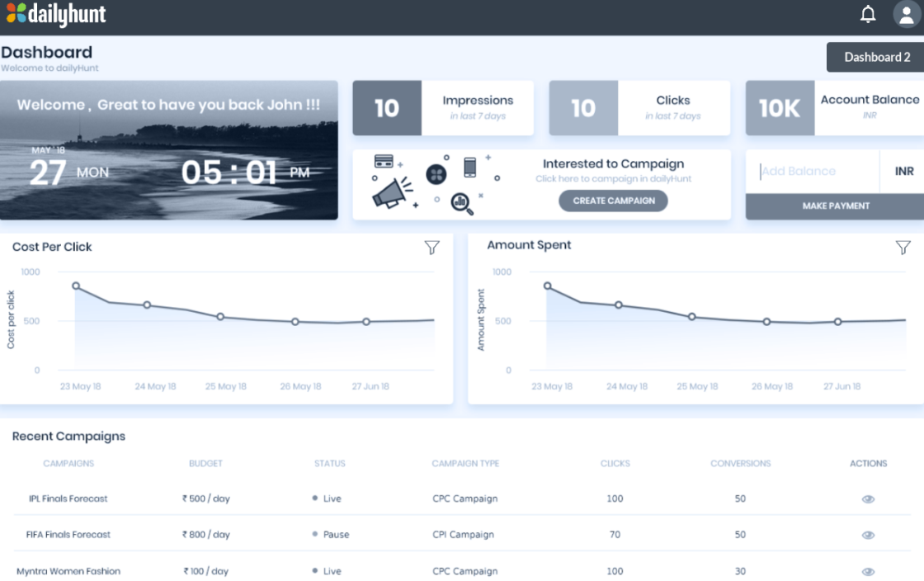The height and width of the screenshot is (581, 924).
Task: View the Myntra Women Fashion campaign
Action: coord(868,572)
